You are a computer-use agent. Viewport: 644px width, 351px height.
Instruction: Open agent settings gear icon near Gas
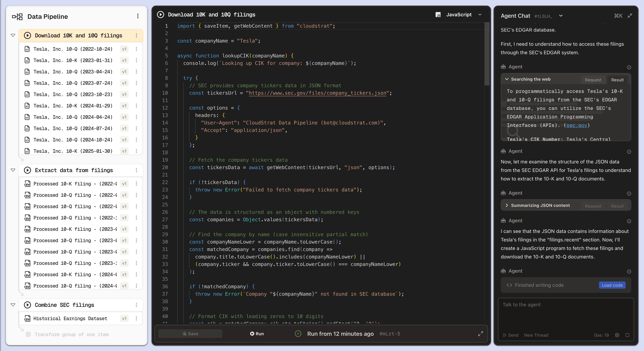click(617, 335)
